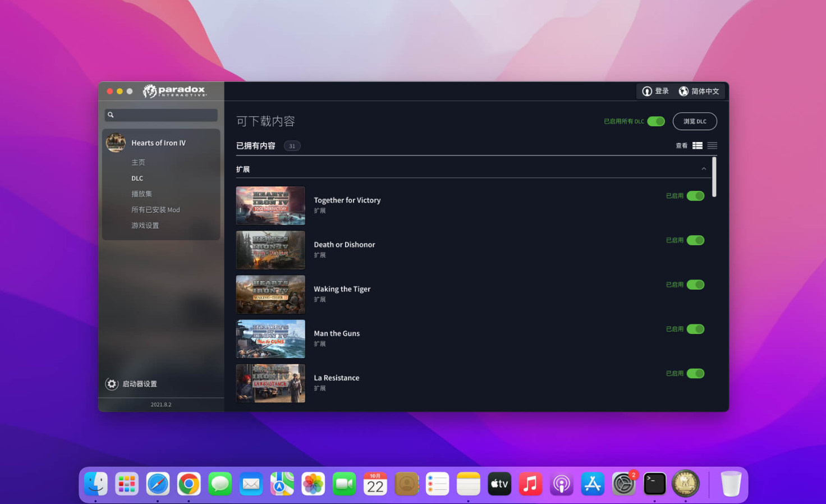Open the 简体中文 language selector
Screen dimensions: 826x504
pos(699,91)
